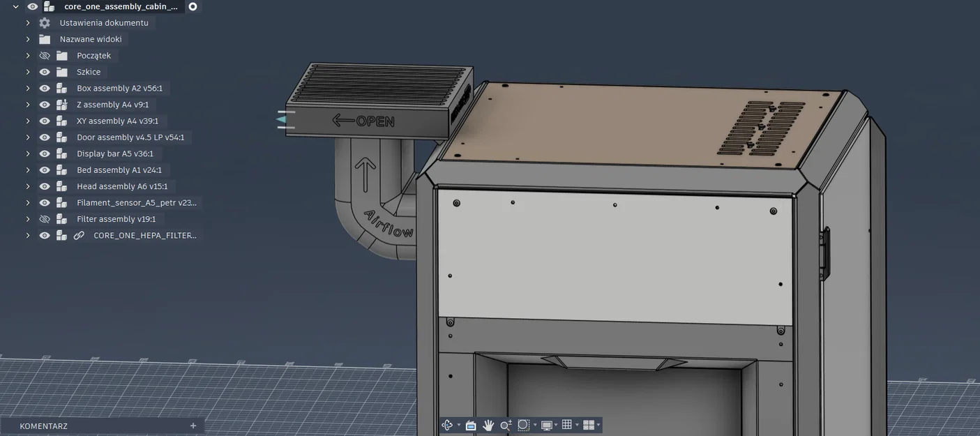Viewport: 980px width, 436px height.
Task: Click component icon of Filter assembly v19:1
Action: point(62,219)
